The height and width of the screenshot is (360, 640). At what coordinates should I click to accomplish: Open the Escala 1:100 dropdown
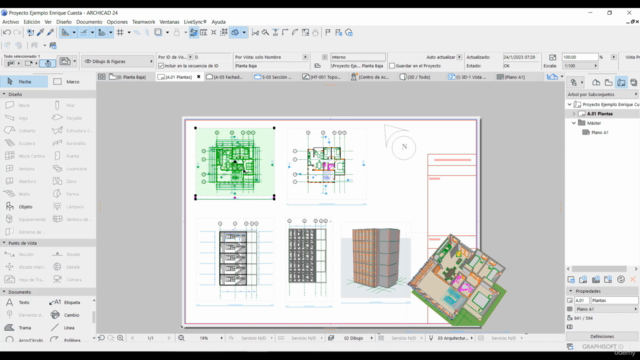click(580, 66)
